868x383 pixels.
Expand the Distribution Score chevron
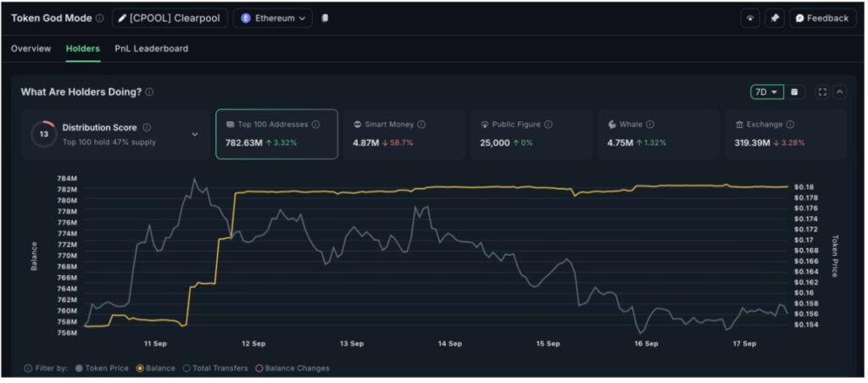point(194,134)
